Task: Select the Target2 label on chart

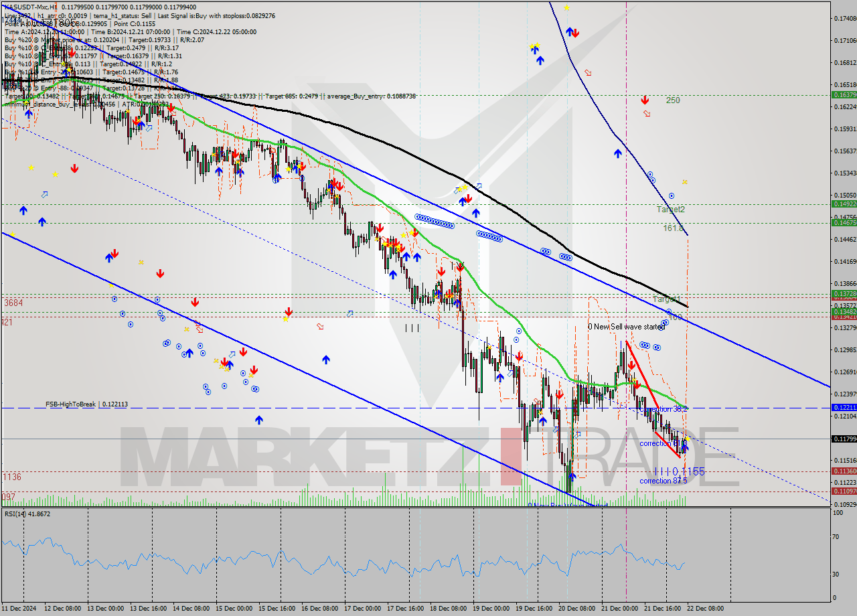Action: 670,209
